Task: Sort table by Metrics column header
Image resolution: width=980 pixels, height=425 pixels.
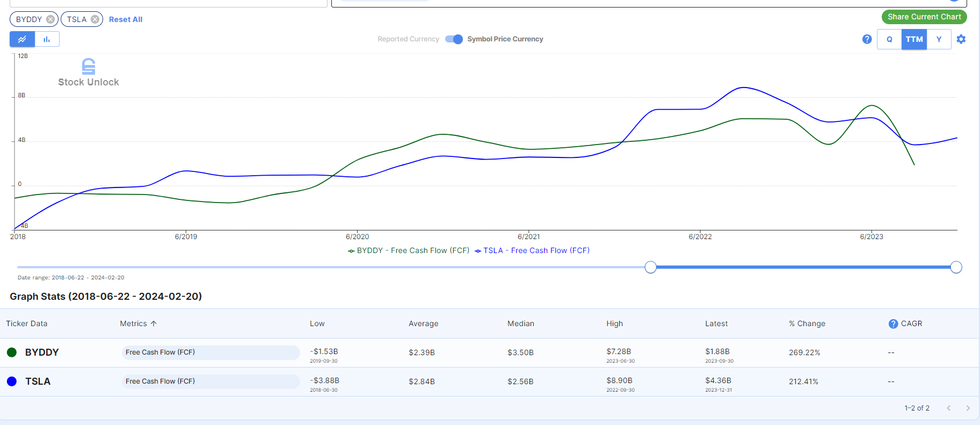Action: (x=133, y=323)
